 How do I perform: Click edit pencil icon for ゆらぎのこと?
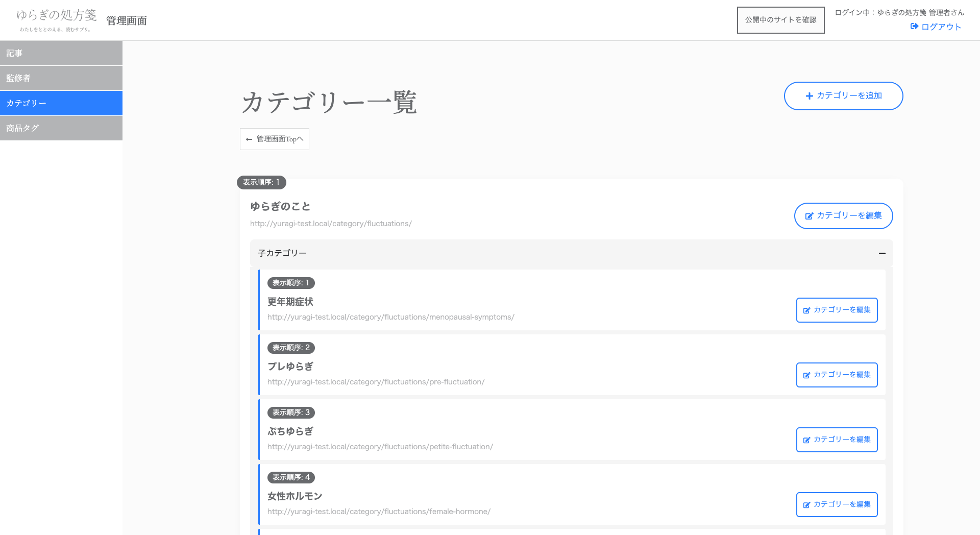pyautogui.click(x=809, y=216)
